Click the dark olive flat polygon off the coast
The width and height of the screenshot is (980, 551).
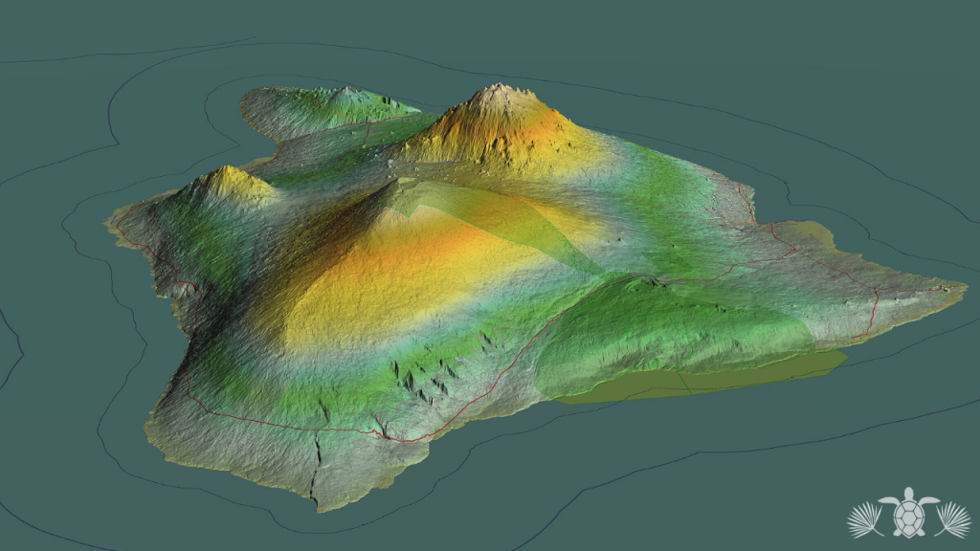point(700,377)
